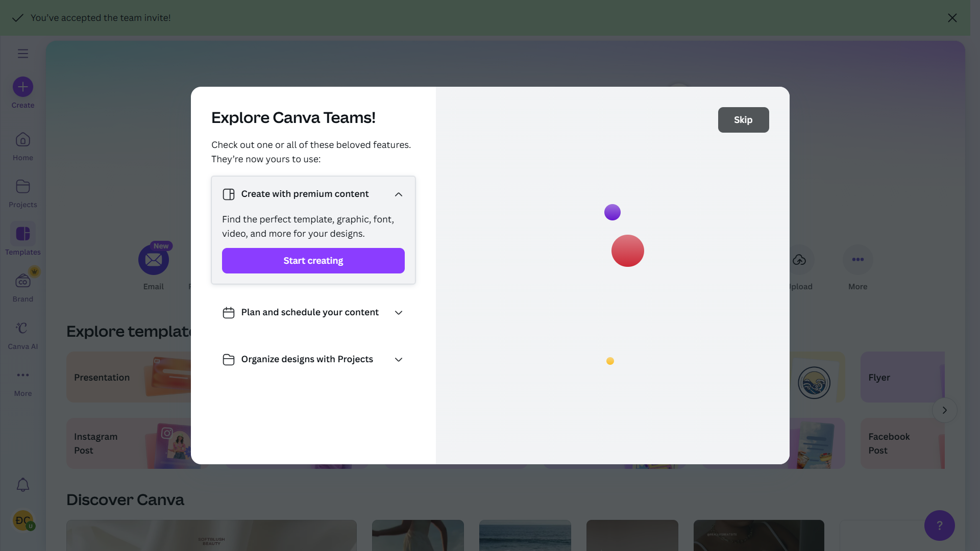The image size is (980, 551).
Task: Open notifications bell icon
Action: pos(23,485)
